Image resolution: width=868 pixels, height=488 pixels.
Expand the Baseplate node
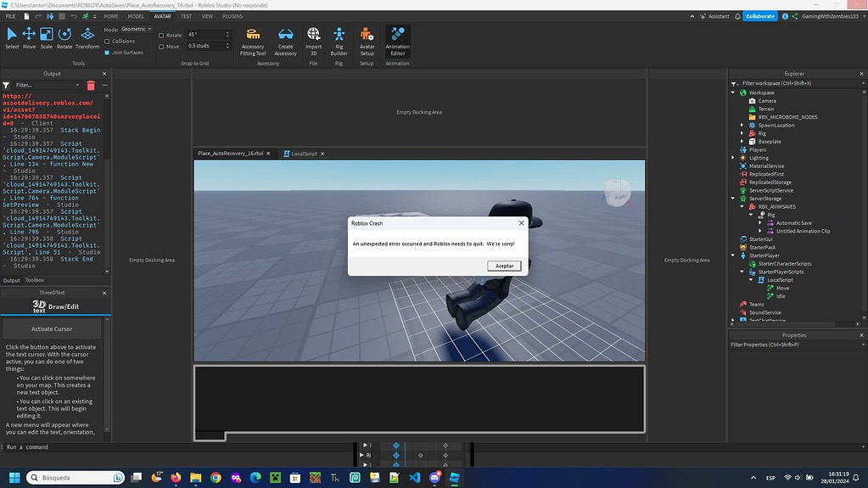pyautogui.click(x=742, y=141)
